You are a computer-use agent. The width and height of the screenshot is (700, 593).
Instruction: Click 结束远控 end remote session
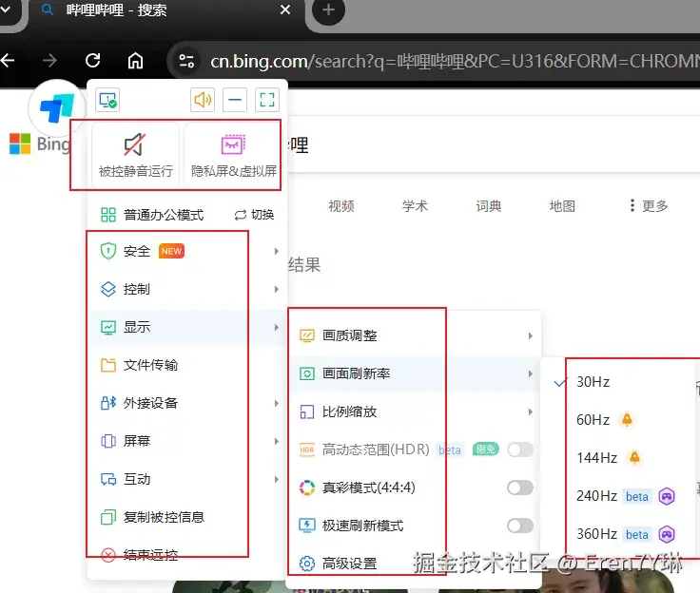pos(186,555)
